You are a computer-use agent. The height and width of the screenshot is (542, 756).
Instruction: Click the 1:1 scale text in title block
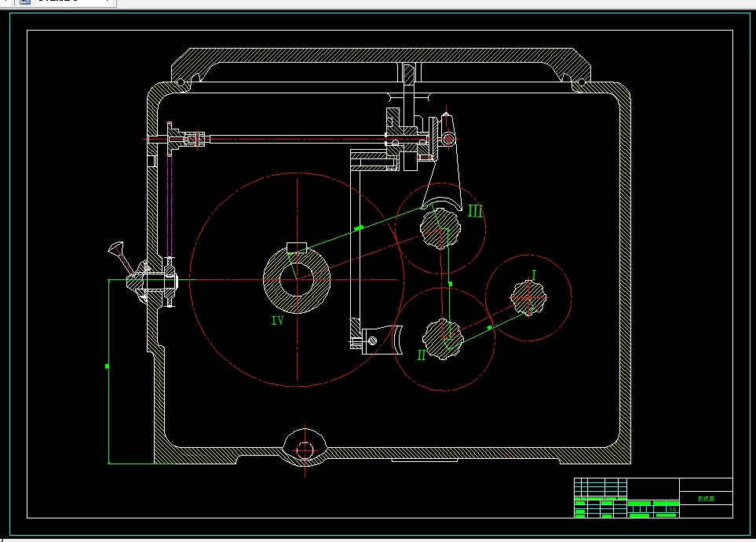pyautogui.click(x=673, y=509)
